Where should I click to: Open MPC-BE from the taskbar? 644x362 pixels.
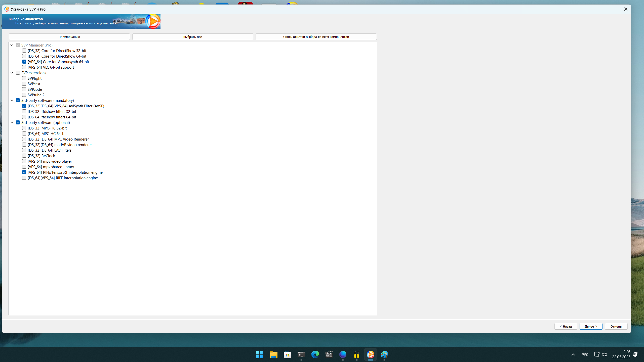(x=329, y=354)
